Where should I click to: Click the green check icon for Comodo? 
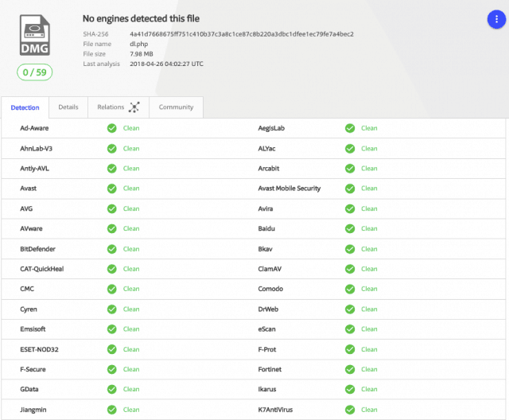(350, 289)
